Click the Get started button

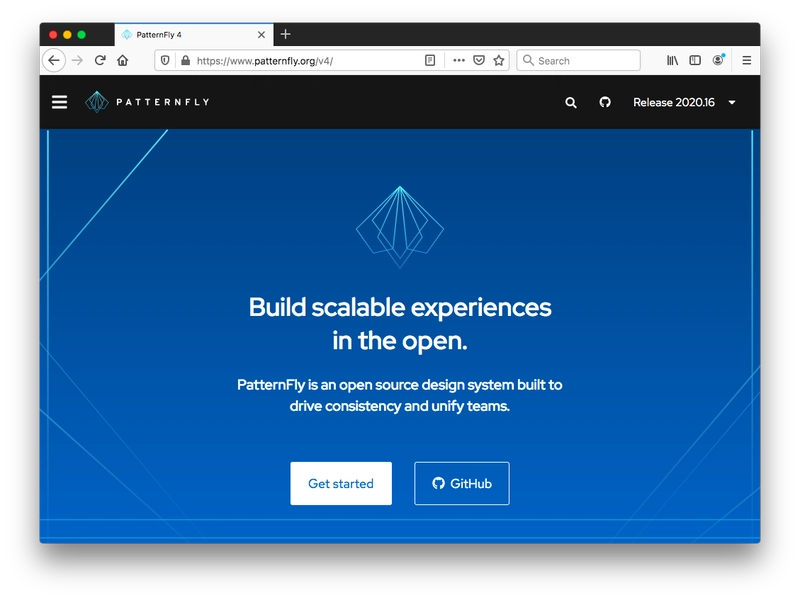(x=341, y=483)
